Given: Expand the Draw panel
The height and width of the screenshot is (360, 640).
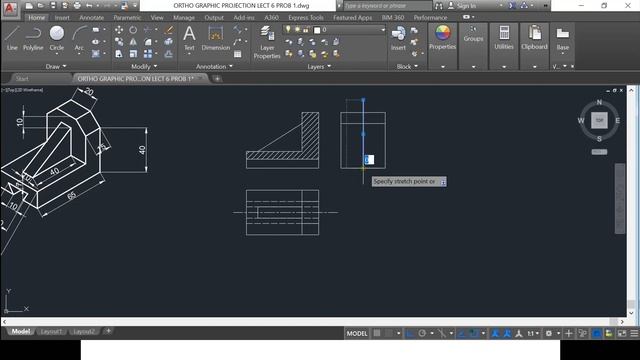Looking at the screenshot, I should coord(56,66).
